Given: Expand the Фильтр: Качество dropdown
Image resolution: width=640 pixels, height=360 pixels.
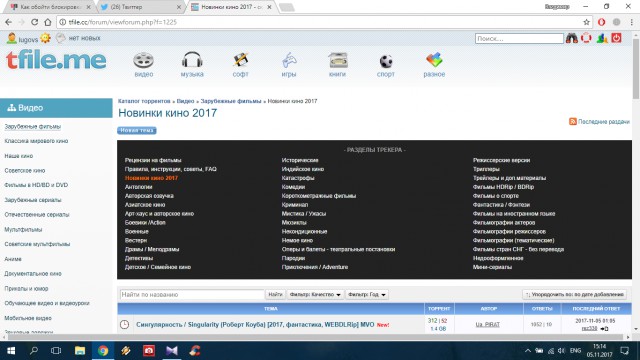Looking at the screenshot, I should 315,294.
